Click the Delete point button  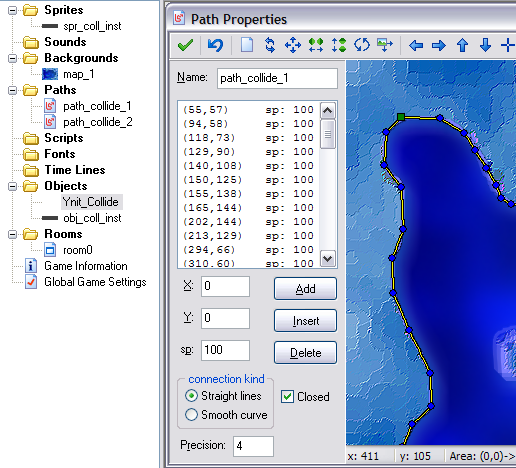[x=305, y=353]
